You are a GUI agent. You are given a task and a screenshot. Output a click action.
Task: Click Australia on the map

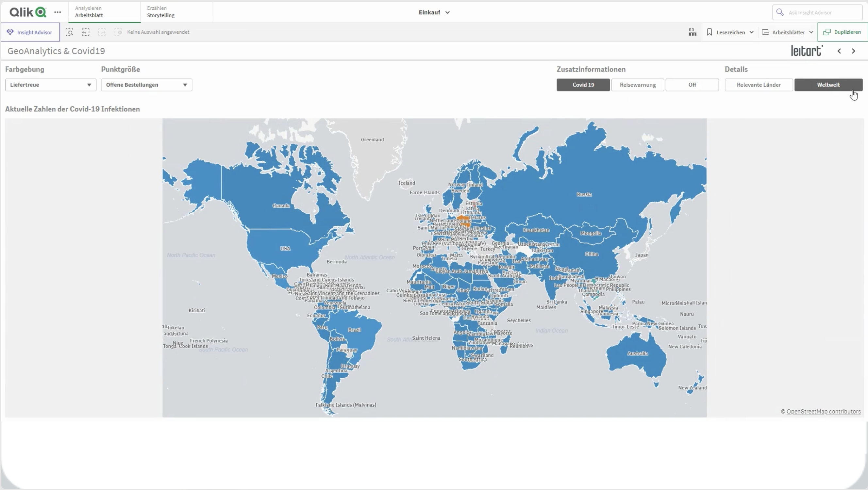click(x=638, y=353)
